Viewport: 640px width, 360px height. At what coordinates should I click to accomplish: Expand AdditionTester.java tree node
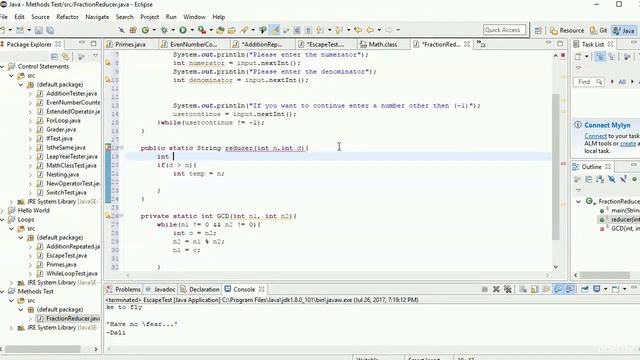(31, 93)
